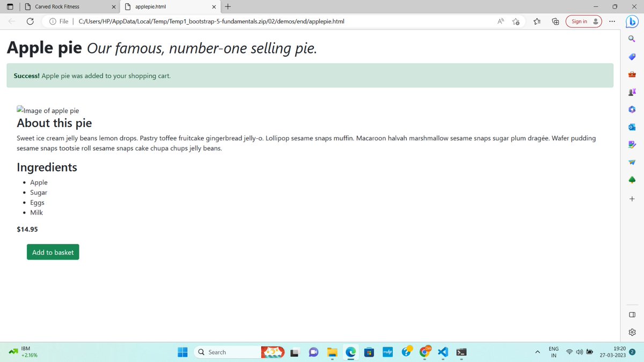Open Google Chrome from the taskbar

click(x=425, y=352)
